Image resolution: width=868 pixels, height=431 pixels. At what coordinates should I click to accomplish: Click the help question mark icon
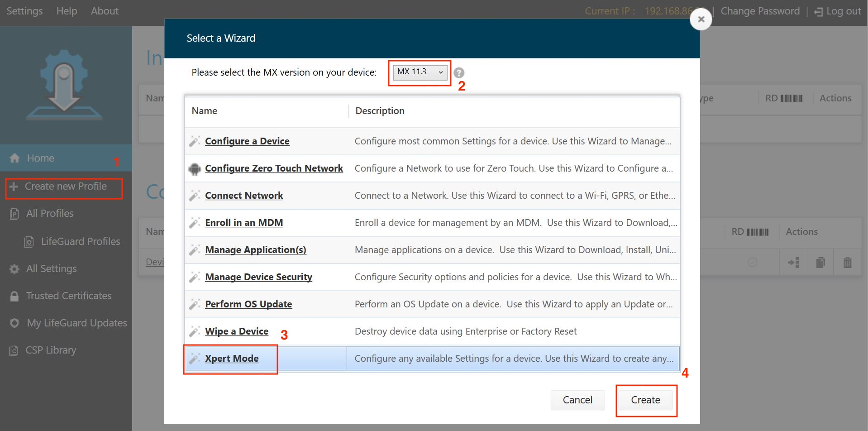[459, 73]
